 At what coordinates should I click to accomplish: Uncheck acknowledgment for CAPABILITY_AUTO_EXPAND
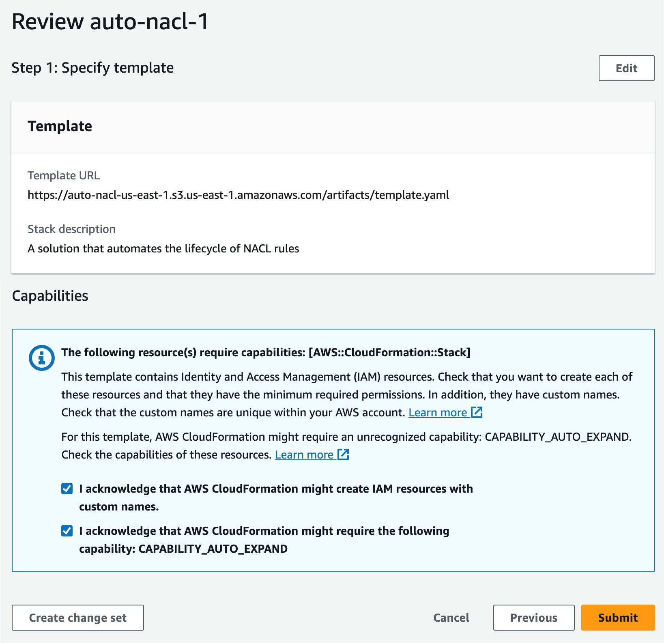(x=67, y=531)
